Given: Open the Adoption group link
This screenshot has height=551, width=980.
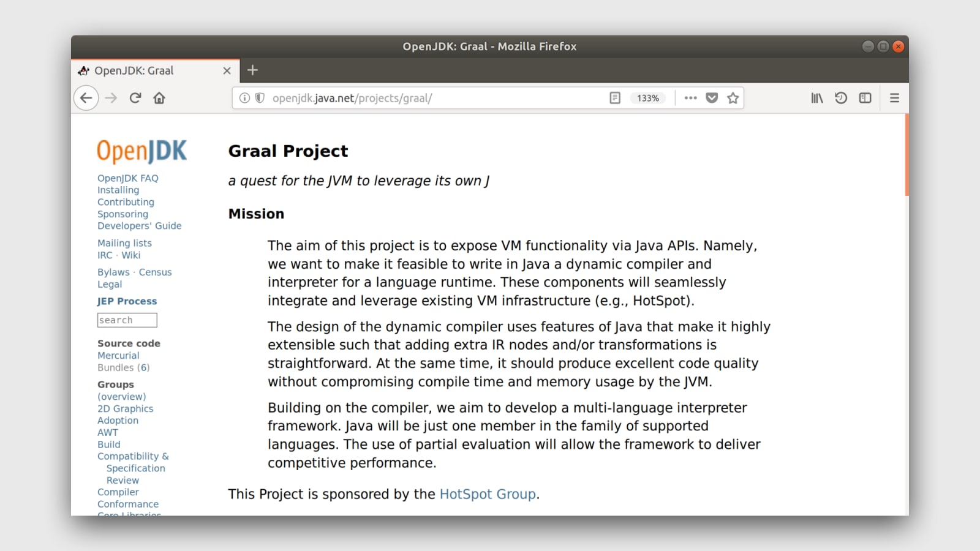Looking at the screenshot, I should point(118,421).
